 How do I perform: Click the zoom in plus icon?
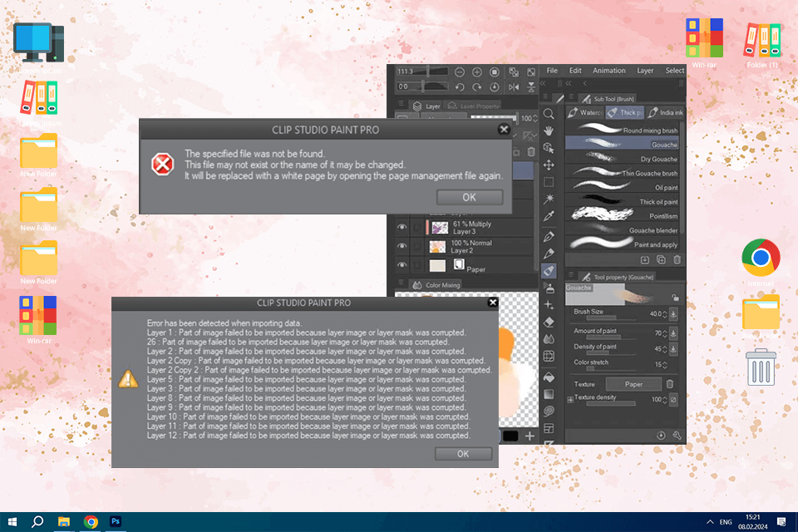477,71
